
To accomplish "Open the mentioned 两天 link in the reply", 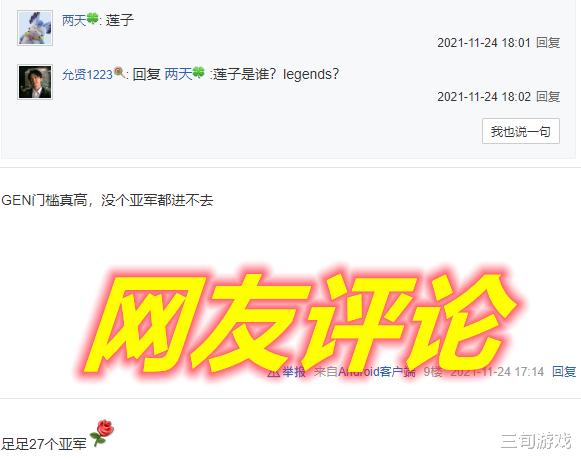I will point(178,74).
